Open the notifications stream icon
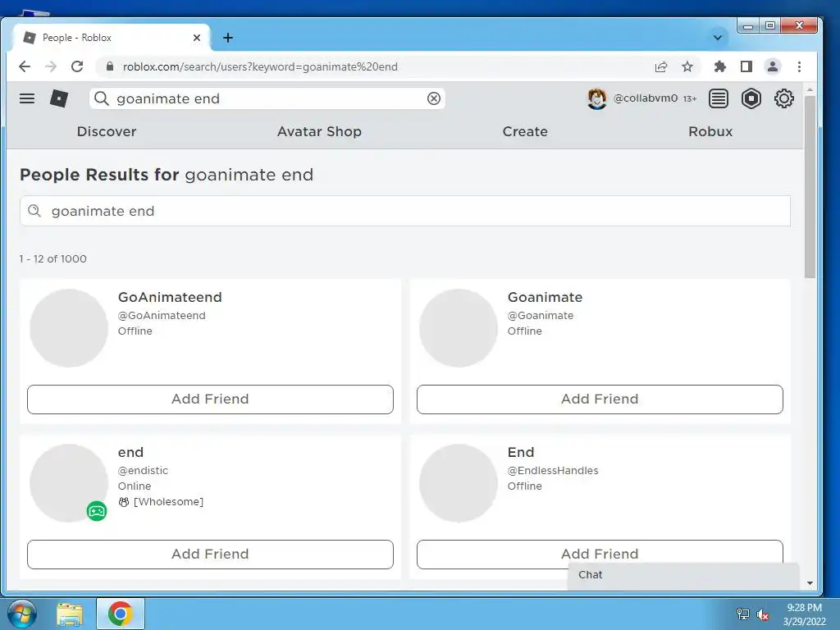840x630 pixels. [x=719, y=98]
